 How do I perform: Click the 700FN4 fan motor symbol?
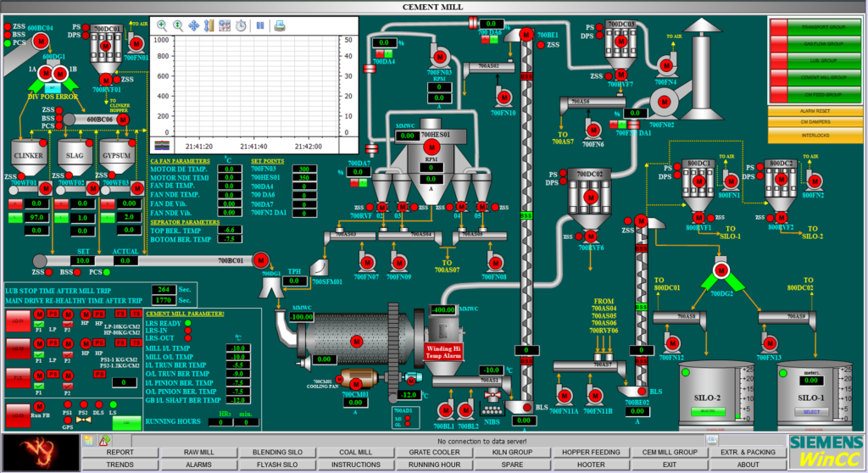667,65
